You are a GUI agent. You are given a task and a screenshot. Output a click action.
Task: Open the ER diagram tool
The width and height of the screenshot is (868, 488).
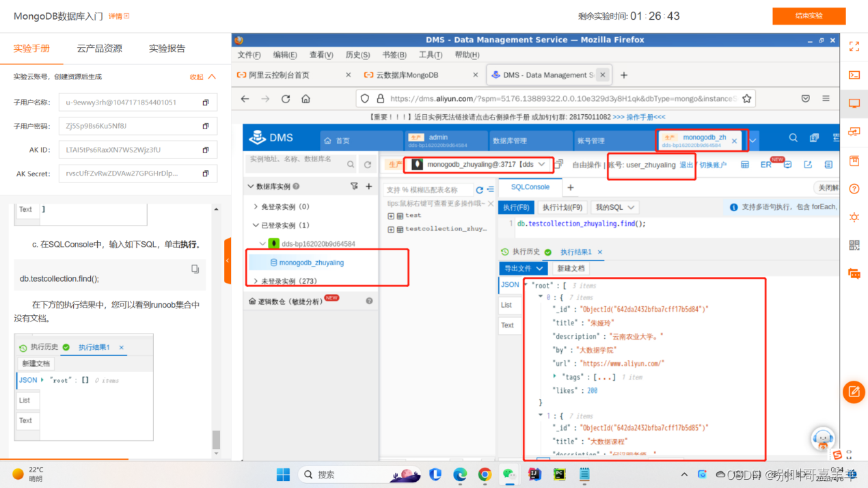765,165
